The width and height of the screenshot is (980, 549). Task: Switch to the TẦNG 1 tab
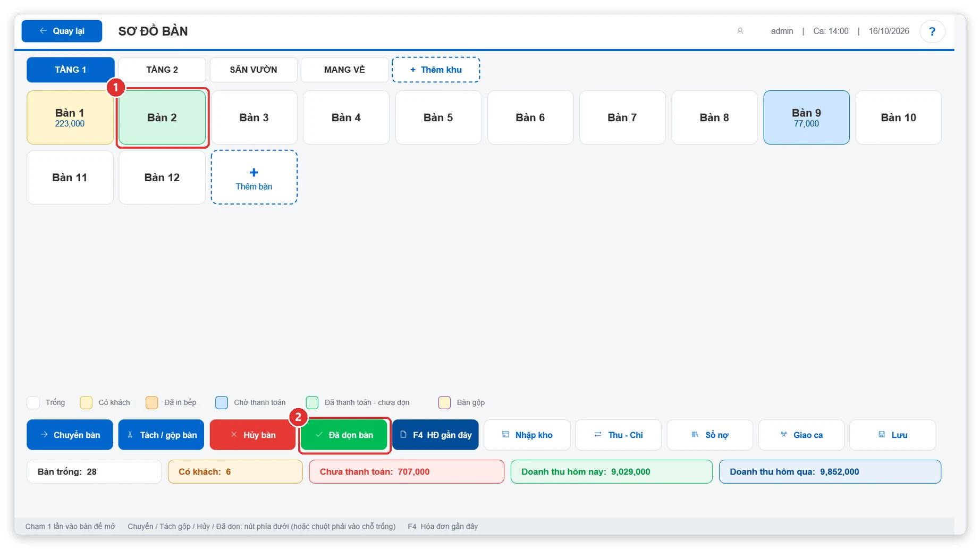tap(71, 70)
